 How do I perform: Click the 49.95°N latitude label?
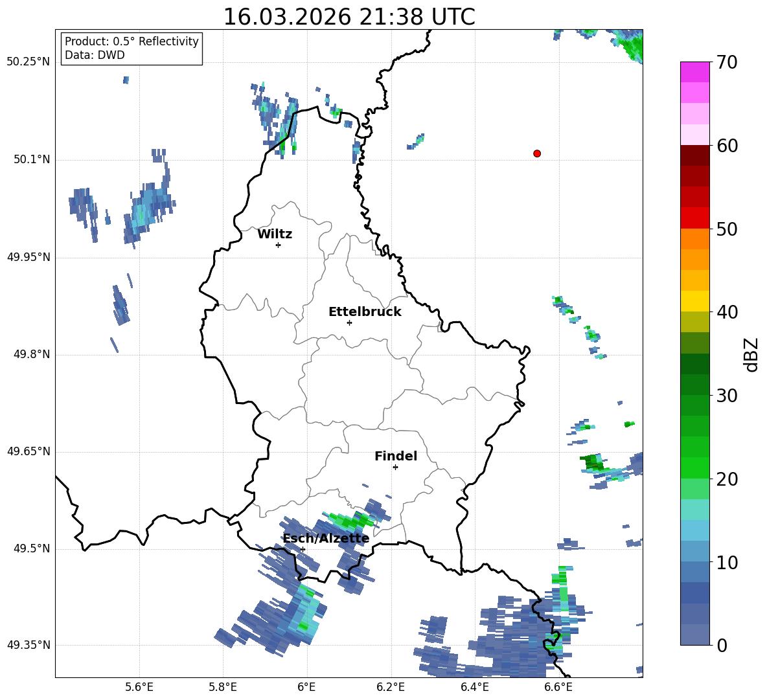tap(28, 257)
